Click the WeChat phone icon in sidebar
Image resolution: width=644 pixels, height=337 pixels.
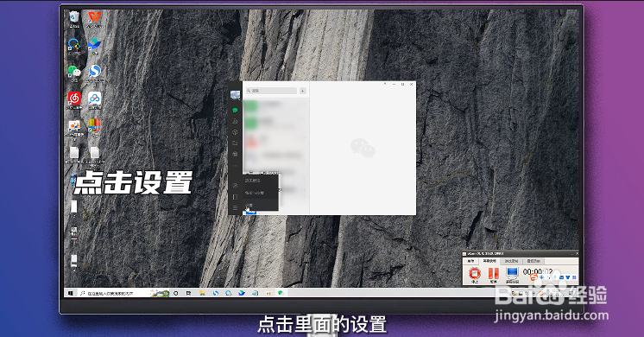pyautogui.click(x=235, y=197)
